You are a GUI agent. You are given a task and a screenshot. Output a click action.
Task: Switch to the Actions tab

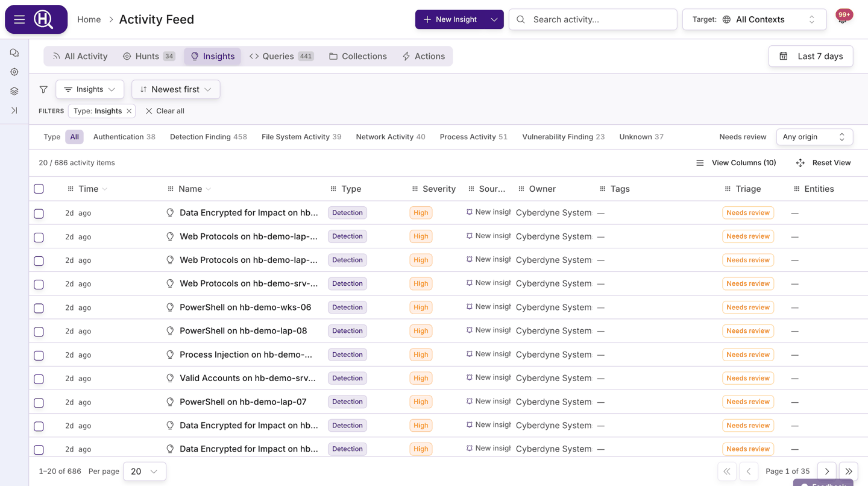coord(424,56)
